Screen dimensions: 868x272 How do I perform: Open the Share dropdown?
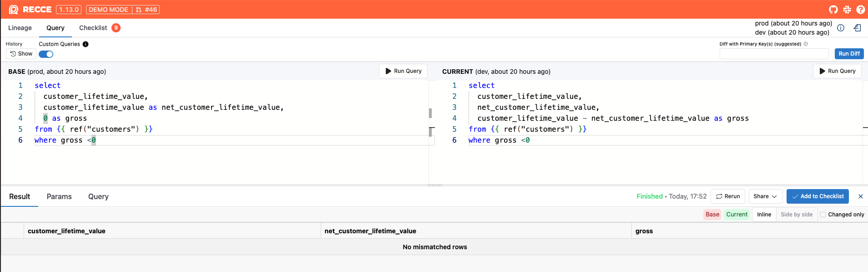pyautogui.click(x=766, y=196)
